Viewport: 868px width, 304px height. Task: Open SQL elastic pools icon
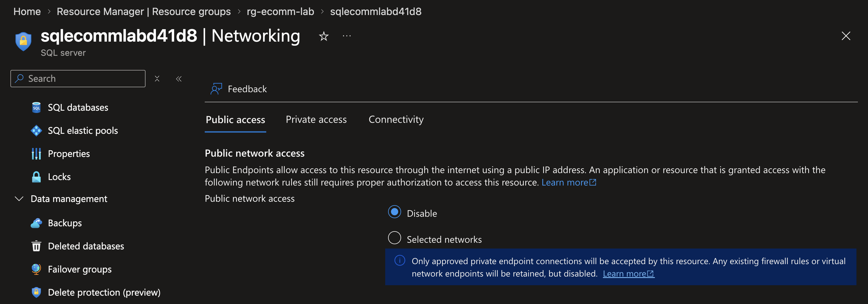click(36, 130)
